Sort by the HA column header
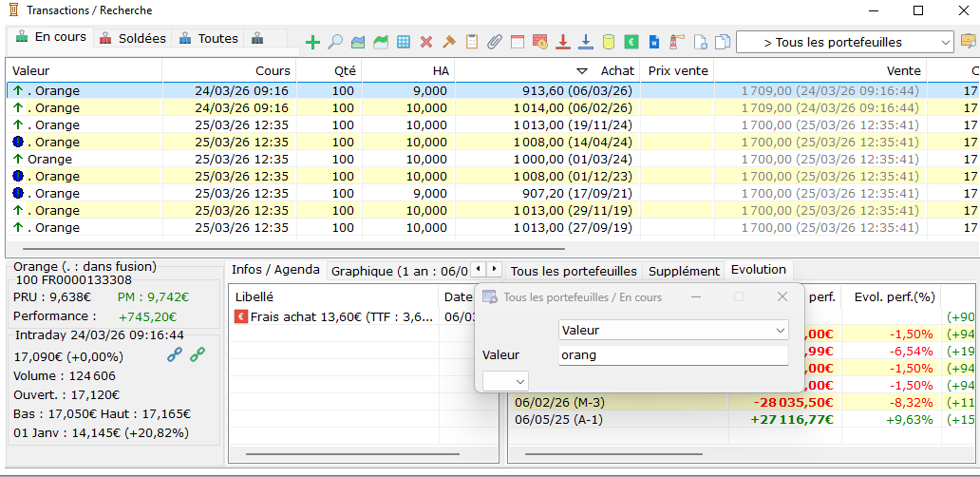This screenshot has height=477, width=980. coord(407,70)
